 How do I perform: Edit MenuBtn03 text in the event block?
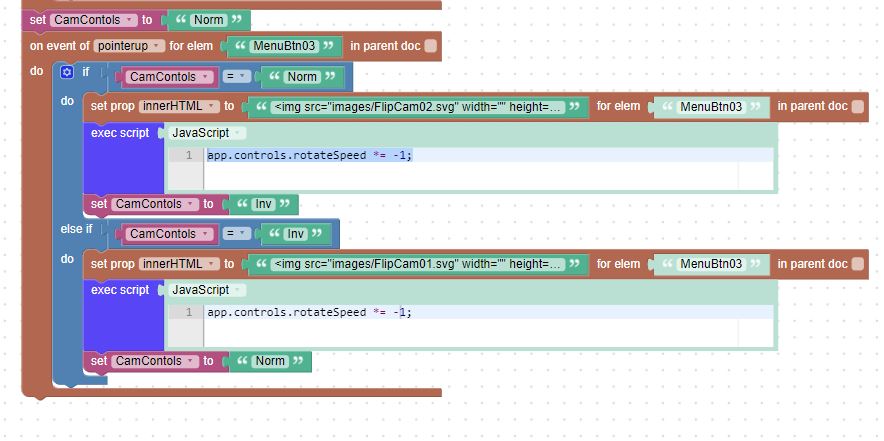[284, 46]
